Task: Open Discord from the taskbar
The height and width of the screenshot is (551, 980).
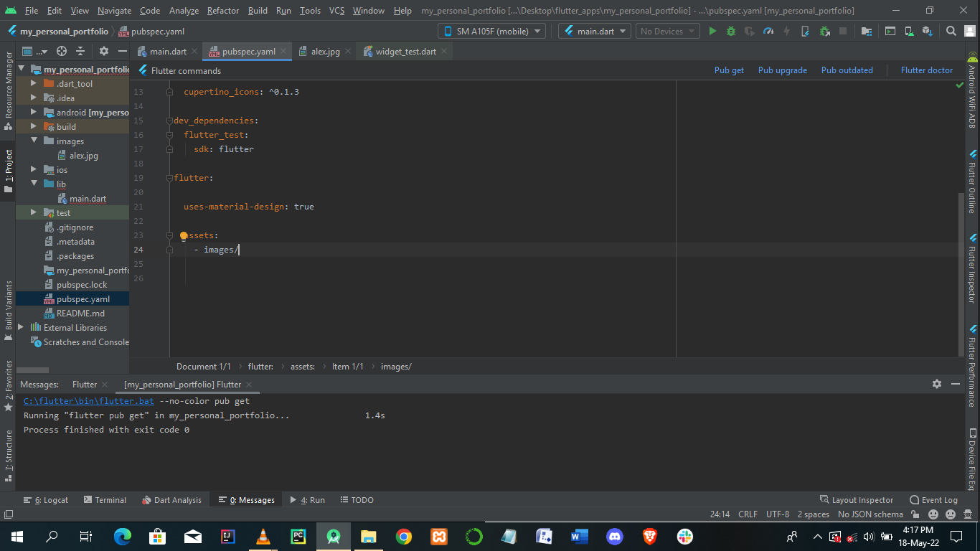Action: (615, 536)
